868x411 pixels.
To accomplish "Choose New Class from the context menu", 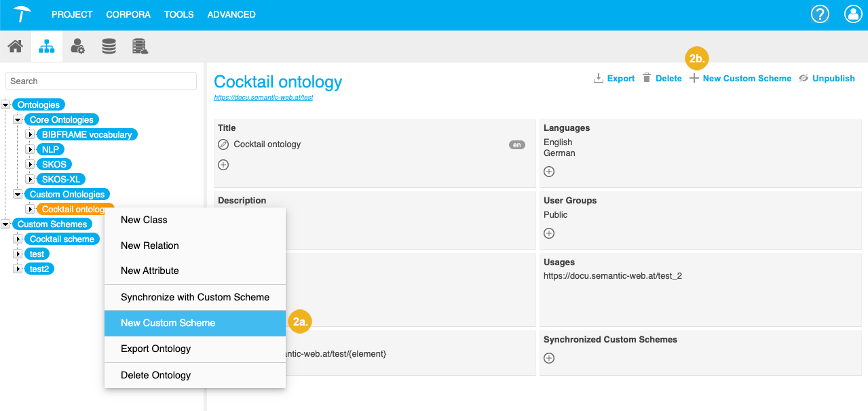I will [143, 220].
